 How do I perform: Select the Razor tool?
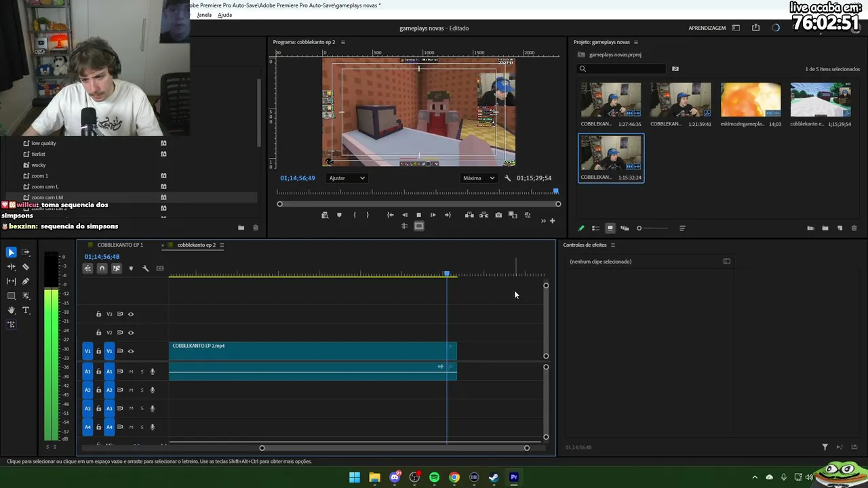click(26, 267)
